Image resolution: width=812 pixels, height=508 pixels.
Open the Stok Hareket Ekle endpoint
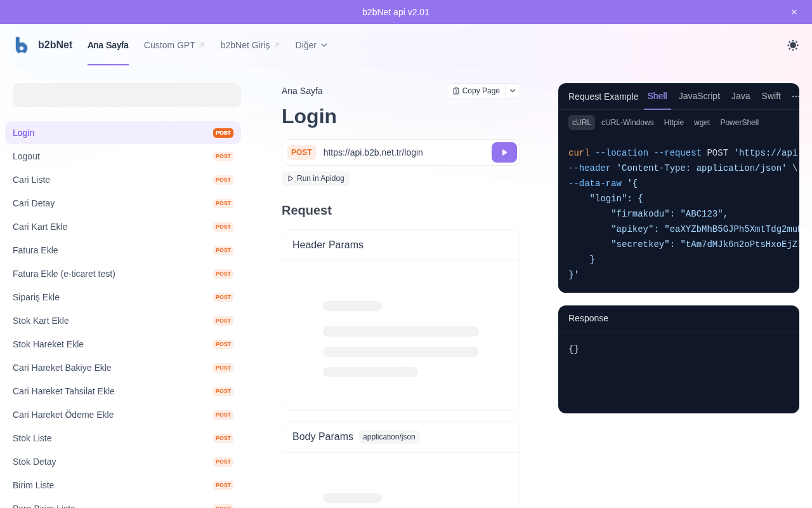click(x=123, y=344)
